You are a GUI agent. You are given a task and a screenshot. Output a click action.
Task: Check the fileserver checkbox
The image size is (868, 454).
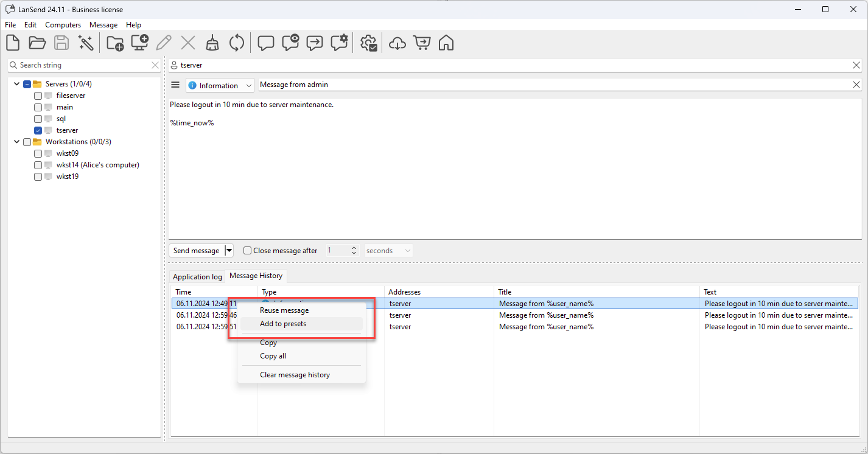[x=38, y=96]
